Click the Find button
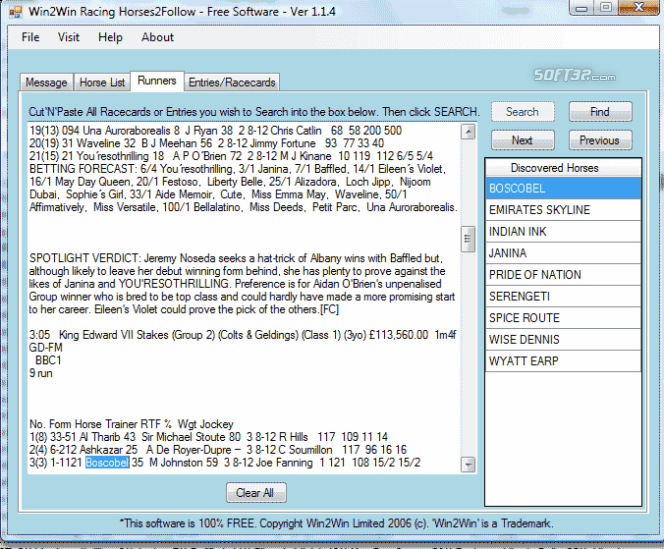The height and width of the screenshot is (549, 664). pyautogui.click(x=600, y=112)
